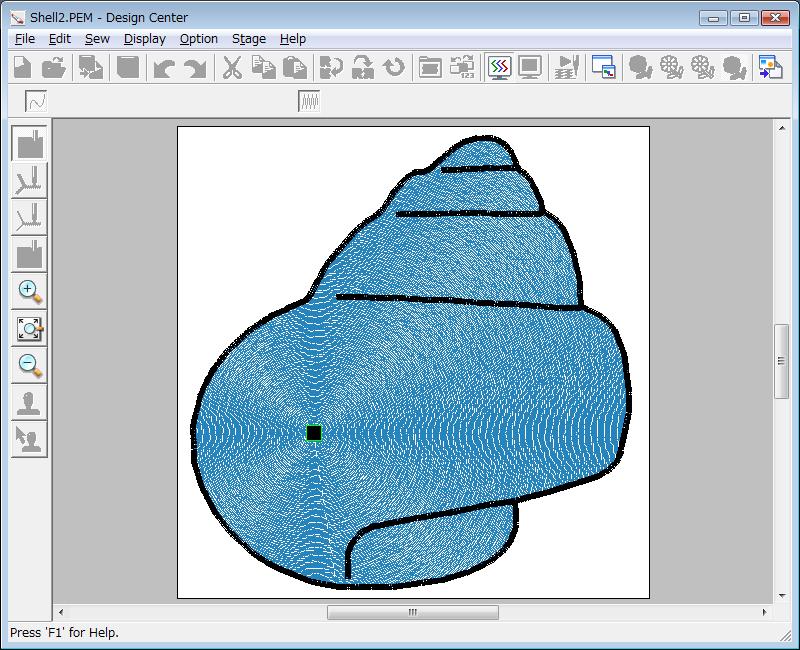The image size is (800, 650).
Task: Click the wizard icon beside the Open icon
Action: click(91, 67)
